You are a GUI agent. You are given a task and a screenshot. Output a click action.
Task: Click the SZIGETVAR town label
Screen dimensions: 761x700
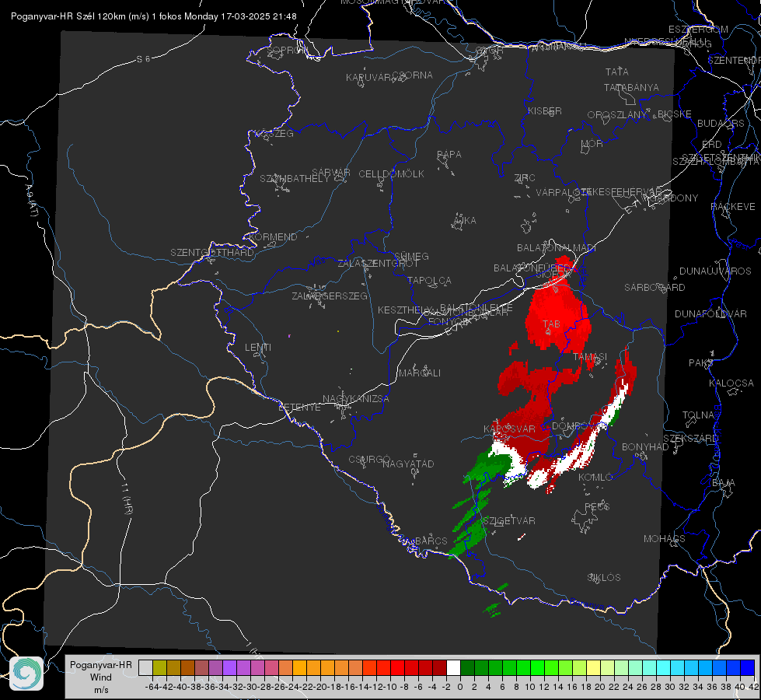(x=509, y=521)
